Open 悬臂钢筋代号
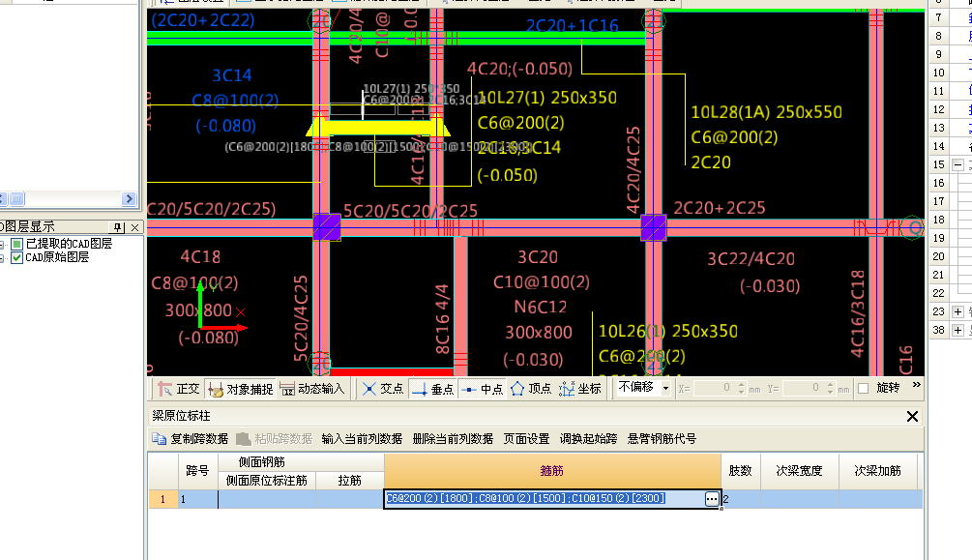Image resolution: width=972 pixels, height=560 pixels. pos(662,439)
